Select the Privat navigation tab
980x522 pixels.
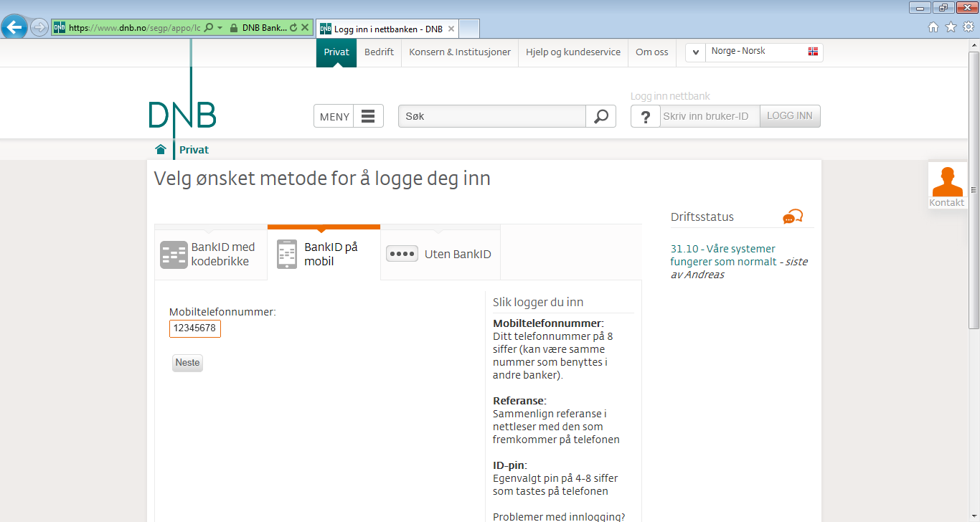point(336,52)
